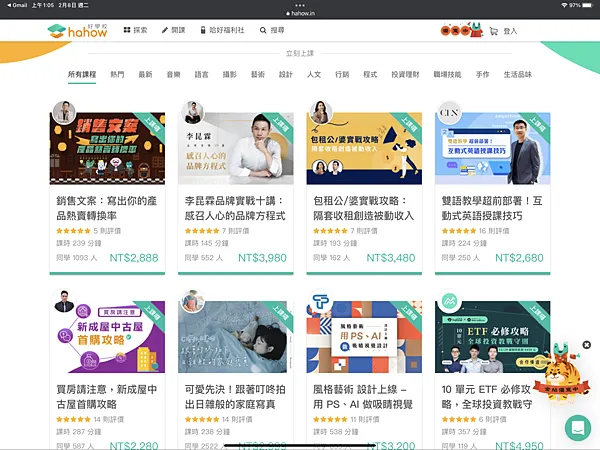600x450 pixels.
Task: Click instructor avatar on 家庭寫真 card
Action: (x=192, y=301)
